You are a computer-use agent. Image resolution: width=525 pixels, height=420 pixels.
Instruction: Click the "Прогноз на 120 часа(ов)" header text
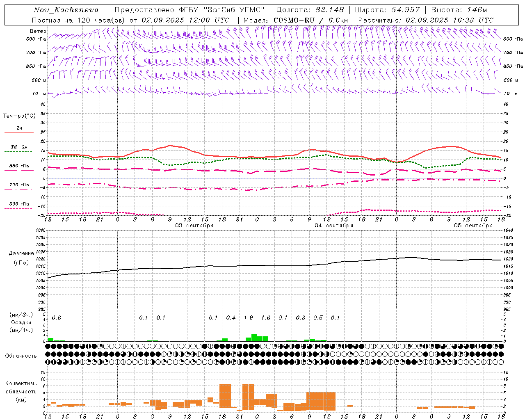(79, 20)
